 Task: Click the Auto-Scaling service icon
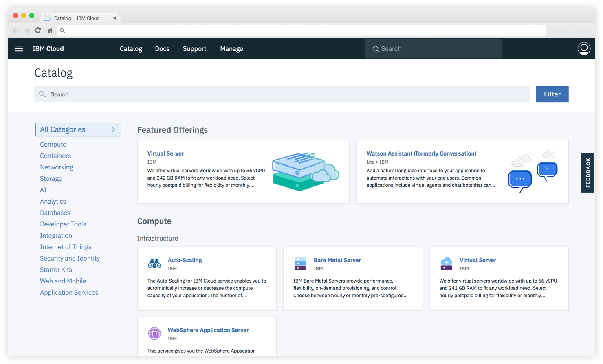point(154,263)
